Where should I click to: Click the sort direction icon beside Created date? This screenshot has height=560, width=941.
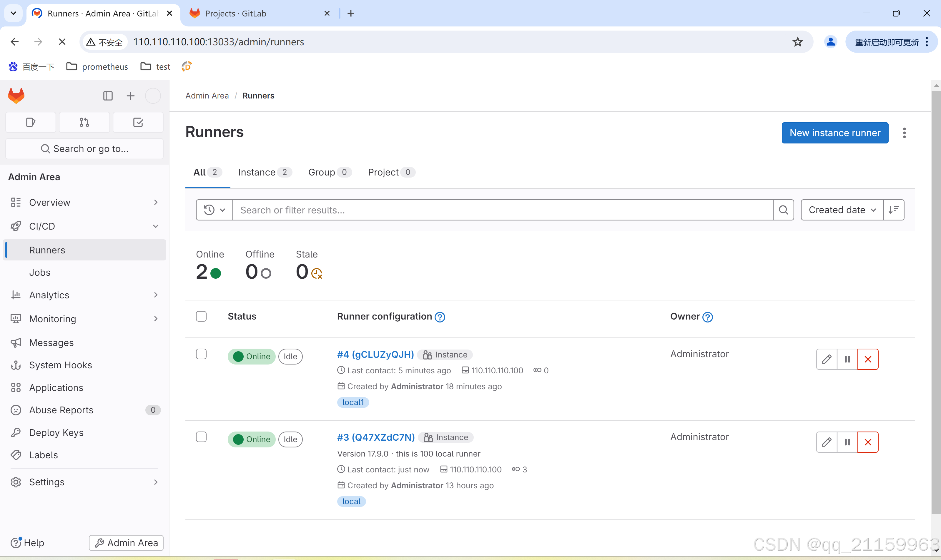[894, 209]
